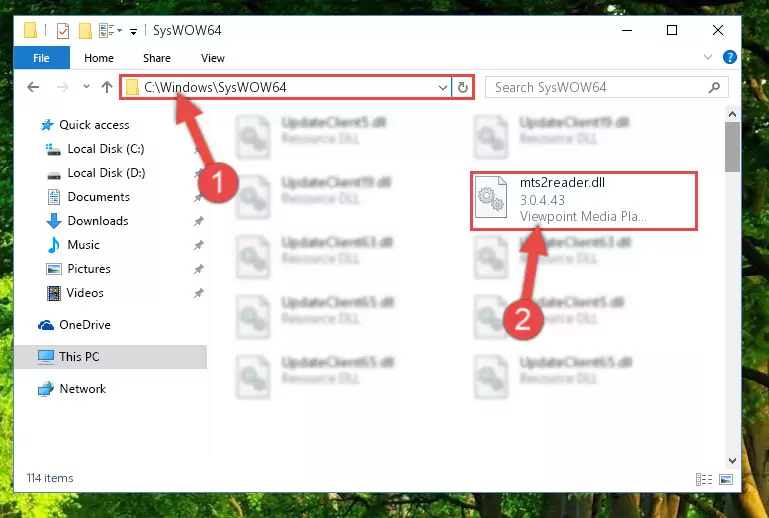Select Quick access in the navigation pane
This screenshot has width=769, height=518.
[94, 125]
